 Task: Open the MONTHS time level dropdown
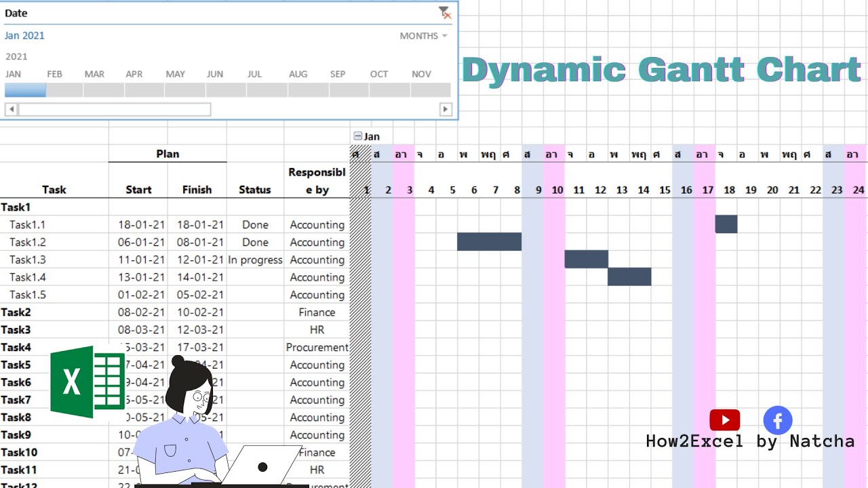pyautogui.click(x=423, y=36)
